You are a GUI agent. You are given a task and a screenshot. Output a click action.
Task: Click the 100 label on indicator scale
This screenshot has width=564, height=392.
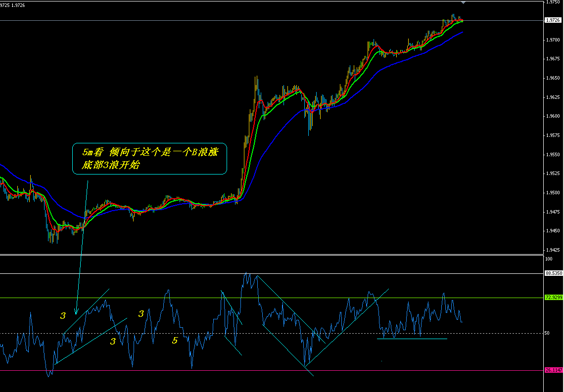[549, 259]
